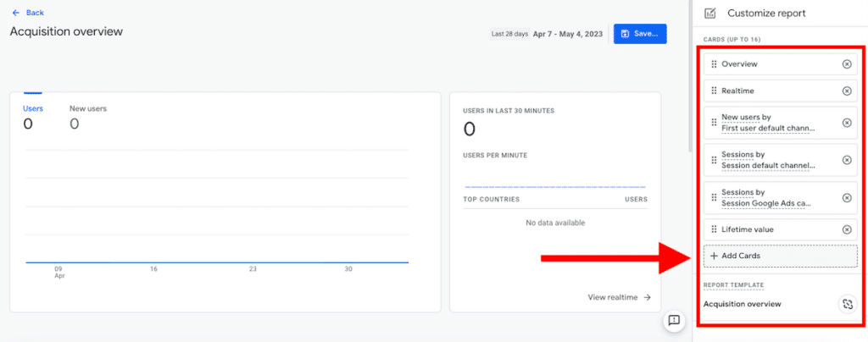Click the Realtime card label

(x=738, y=91)
